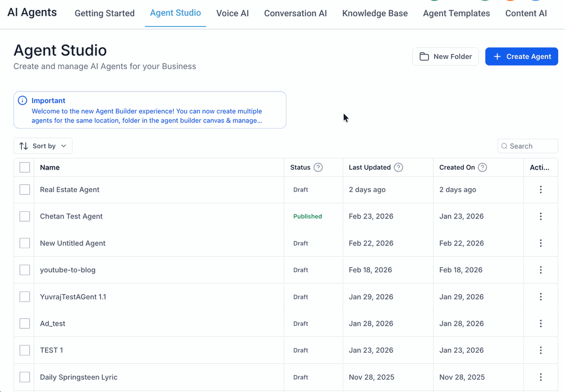565x392 pixels.
Task: Click the New Folder button
Action: [445, 57]
